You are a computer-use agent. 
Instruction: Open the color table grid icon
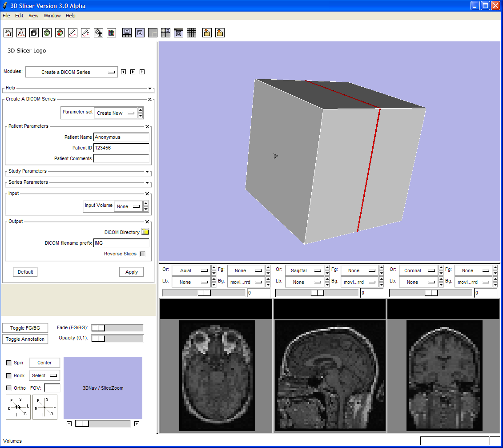112,32
